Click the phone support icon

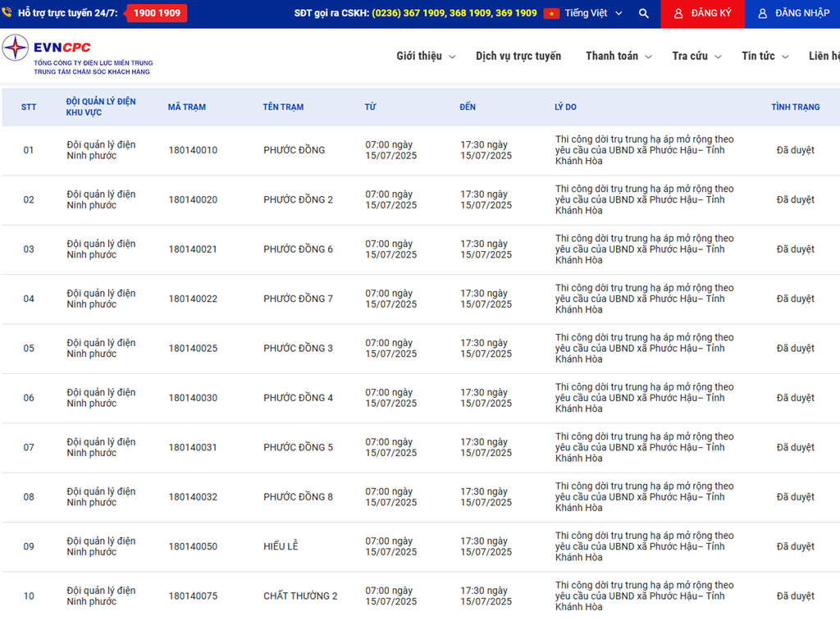[x=6, y=11]
